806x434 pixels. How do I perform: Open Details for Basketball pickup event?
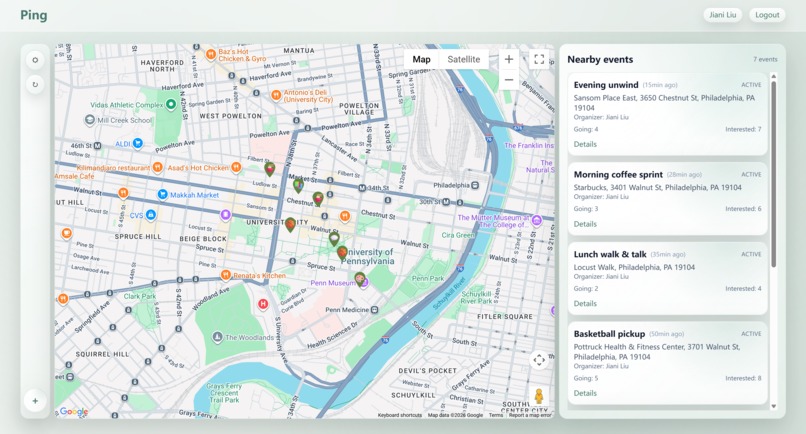click(x=585, y=393)
